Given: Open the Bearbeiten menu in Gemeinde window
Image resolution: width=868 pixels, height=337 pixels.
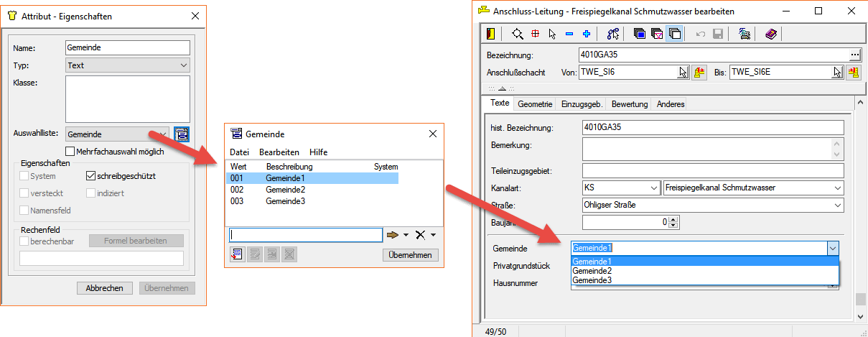Looking at the screenshot, I should [x=279, y=152].
